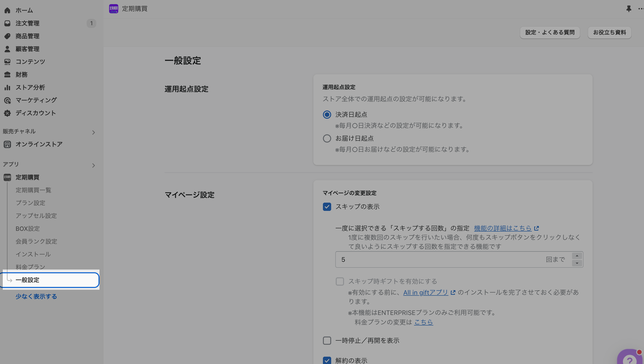Viewport: 644px width, 364px height.
Task: Open 注文管理 inbox icon in sidebar
Action: click(7, 23)
